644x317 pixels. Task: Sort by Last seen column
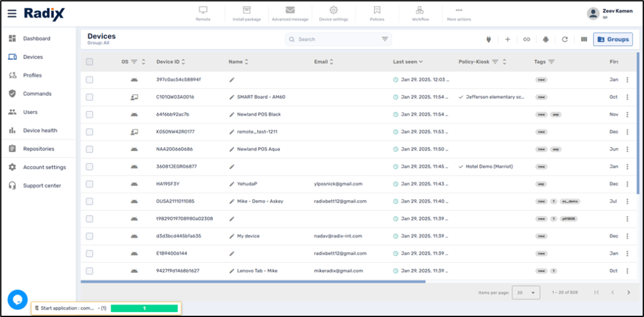pos(408,62)
